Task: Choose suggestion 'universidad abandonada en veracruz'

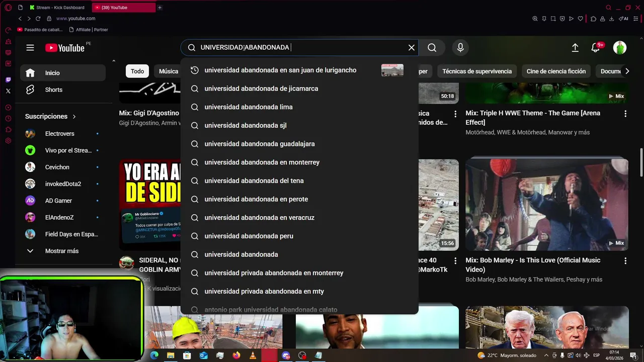Action: coord(299,218)
